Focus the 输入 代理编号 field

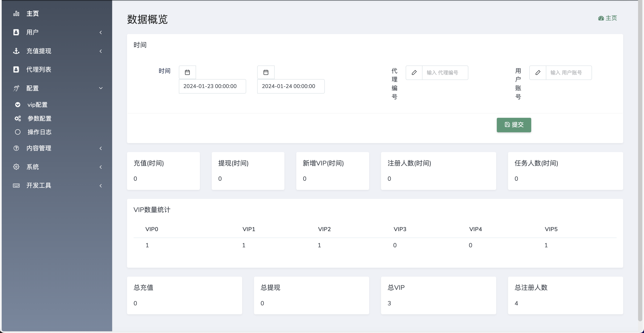pos(445,73)
